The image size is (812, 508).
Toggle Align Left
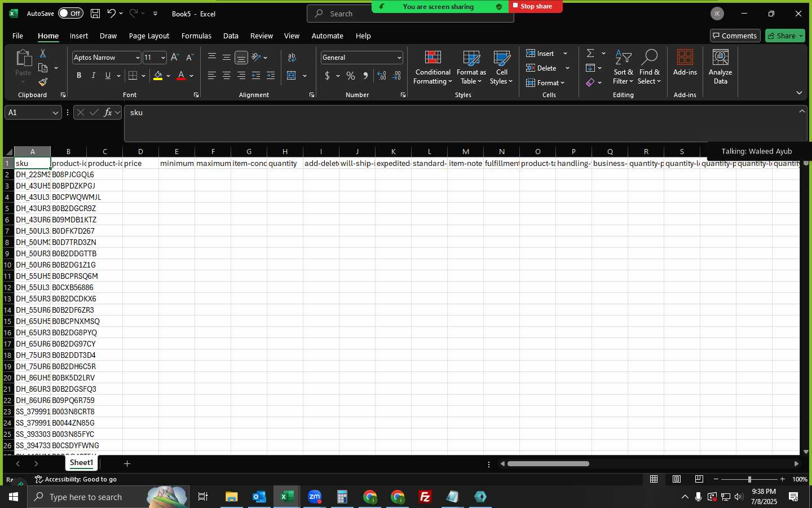212,76
